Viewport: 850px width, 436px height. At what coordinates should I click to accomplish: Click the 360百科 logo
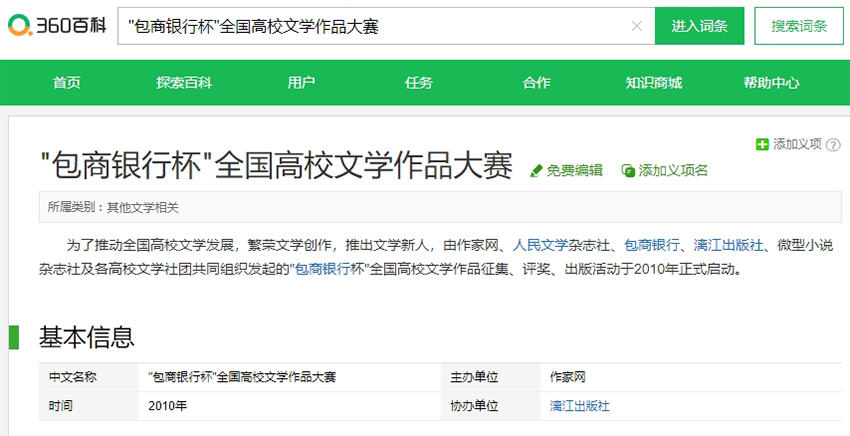pos(57,25)
